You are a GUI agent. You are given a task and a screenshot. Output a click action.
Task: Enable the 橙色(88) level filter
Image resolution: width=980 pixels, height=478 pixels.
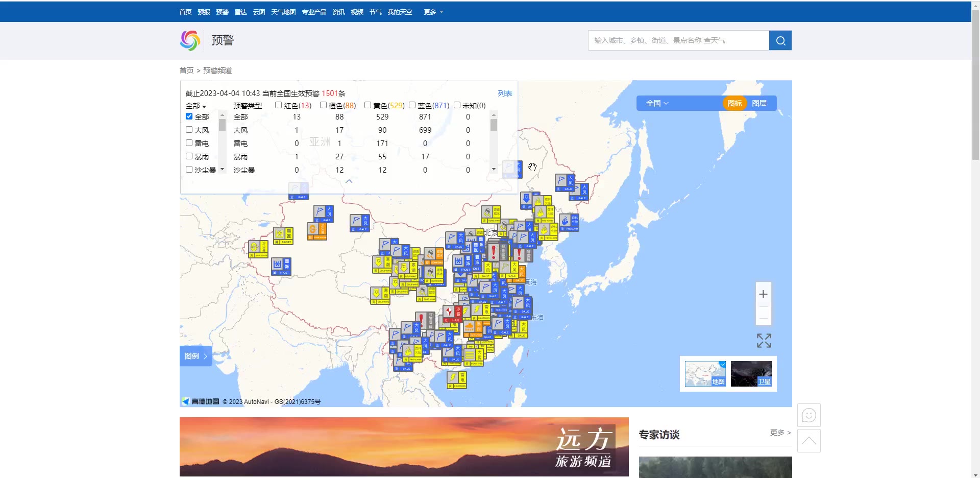[323, 105]
